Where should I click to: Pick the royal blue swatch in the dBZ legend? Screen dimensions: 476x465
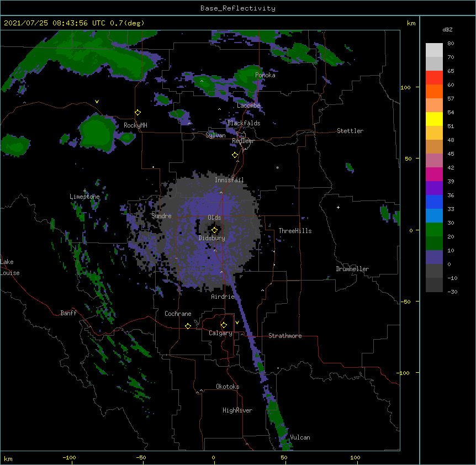[434, 202]
